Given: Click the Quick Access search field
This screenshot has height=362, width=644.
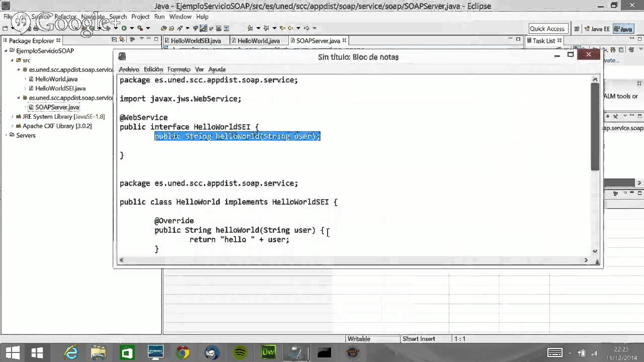Looking at the screenshot, I should 547,29.
